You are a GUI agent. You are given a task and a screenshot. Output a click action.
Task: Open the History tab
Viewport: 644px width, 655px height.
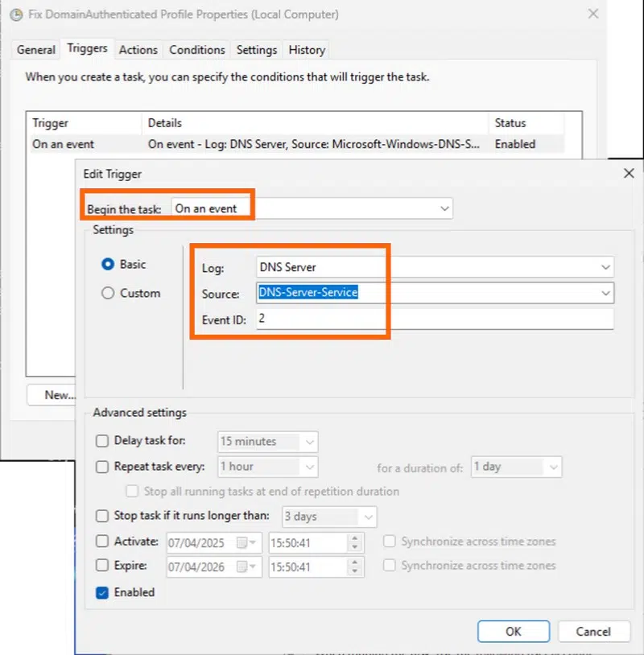[307, 50]
